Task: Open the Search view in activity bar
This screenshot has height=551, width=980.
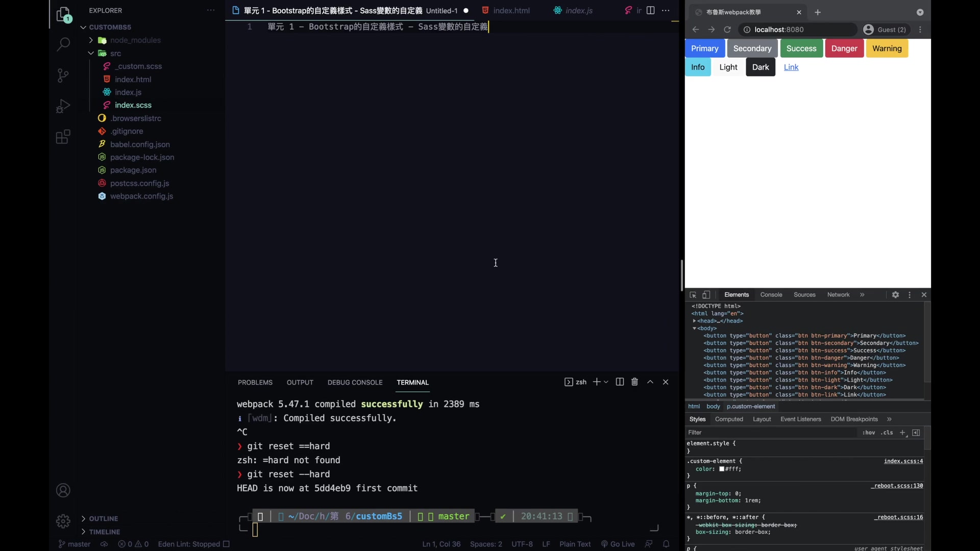Action: pos(63,45)
